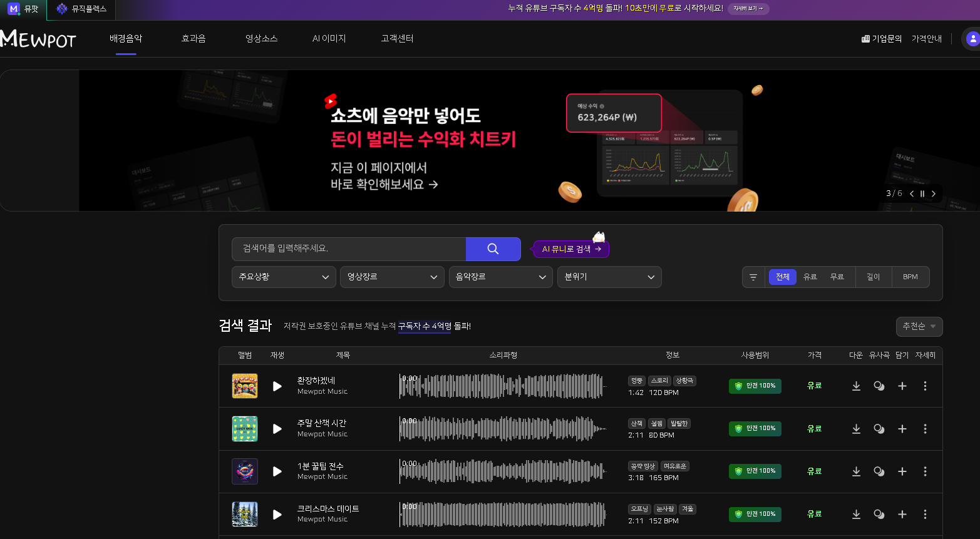Click the 눈사람 tag
This screenshot has width=980, height=539.
pyautogui.click(x=666, y=509)
